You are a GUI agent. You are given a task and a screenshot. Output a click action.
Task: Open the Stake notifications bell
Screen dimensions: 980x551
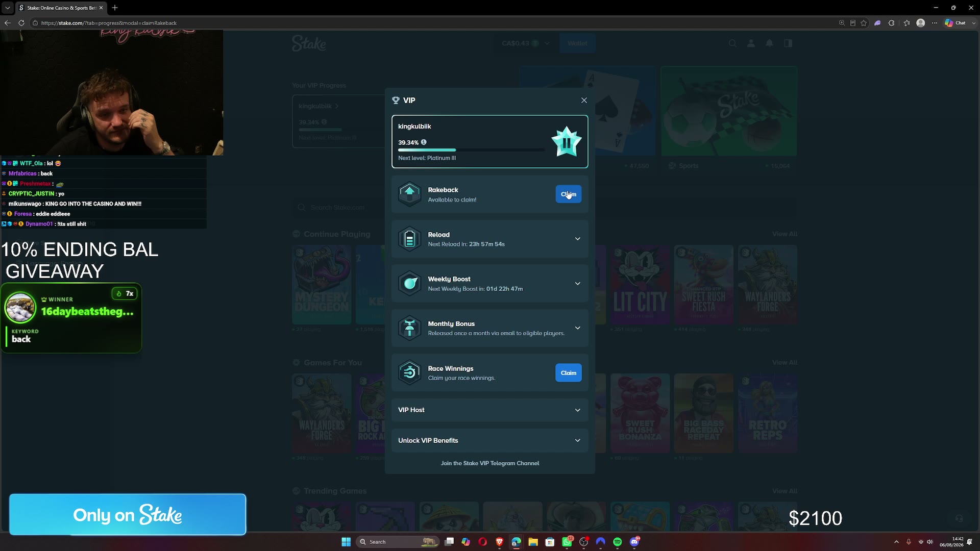[x=769, y=43]
